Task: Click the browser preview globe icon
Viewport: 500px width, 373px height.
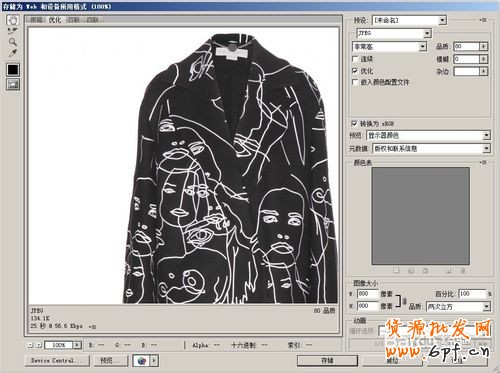Action: point(142,361)
